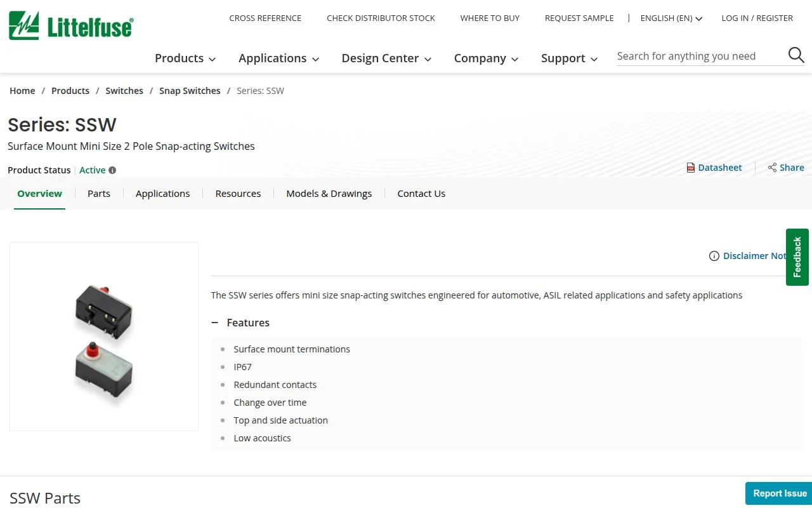Screen dimensions: 812x508
Task: Open the English (EN) language selector
Action: point(671,18)
